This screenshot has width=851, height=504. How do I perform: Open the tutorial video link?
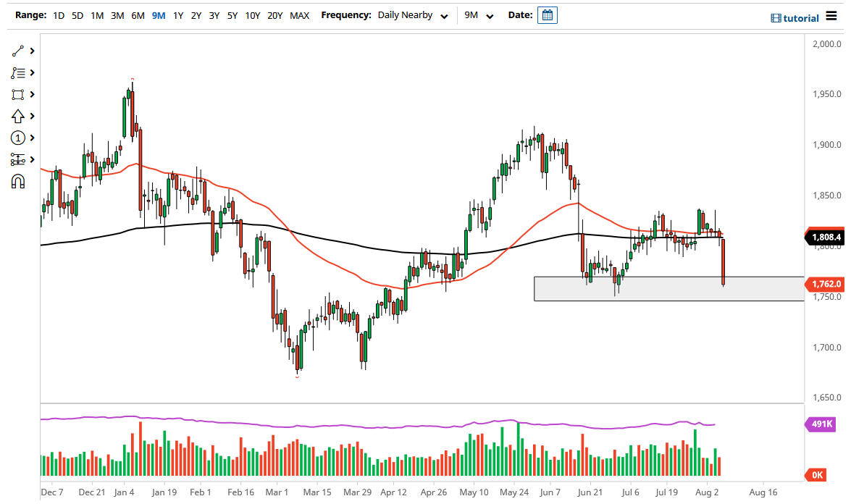point(795,18)
